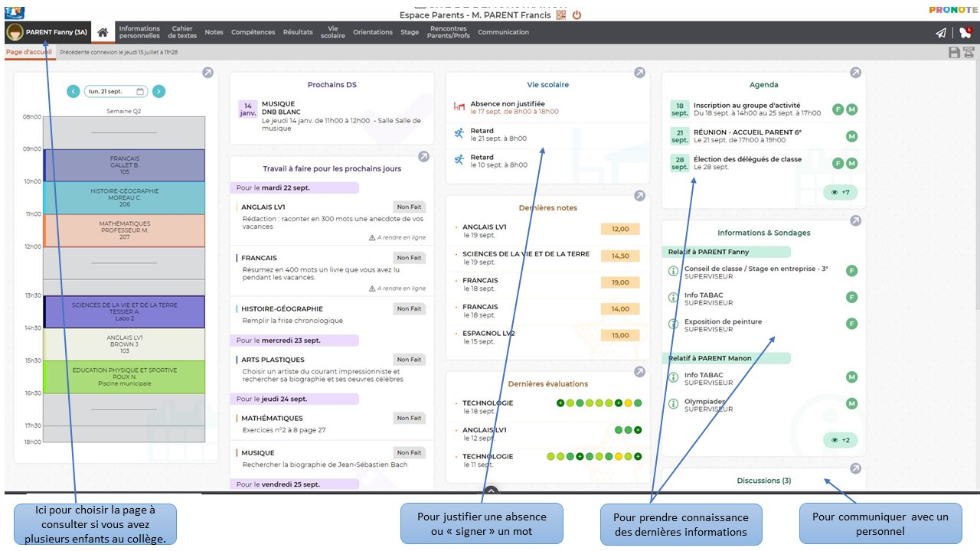Select student PARENT Fanny (3A) switcher
The width and height of the screenshot is (980, 551).
[47, 32]
